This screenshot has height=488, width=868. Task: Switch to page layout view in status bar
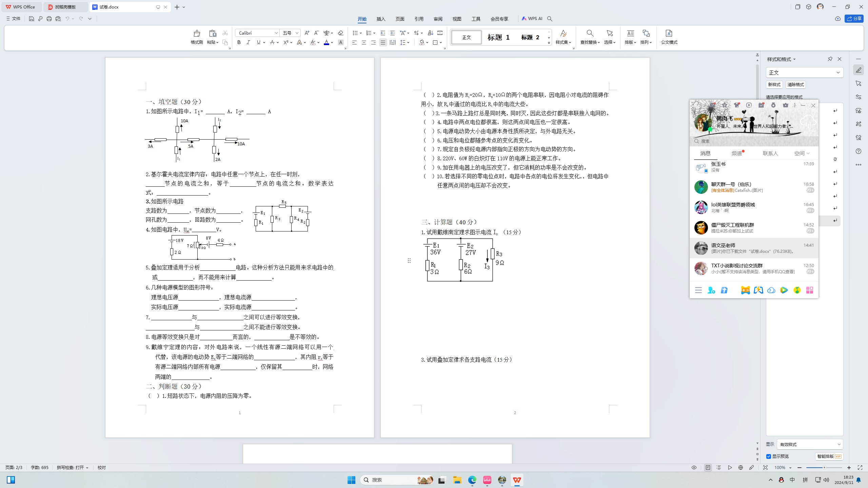(708, 468)
